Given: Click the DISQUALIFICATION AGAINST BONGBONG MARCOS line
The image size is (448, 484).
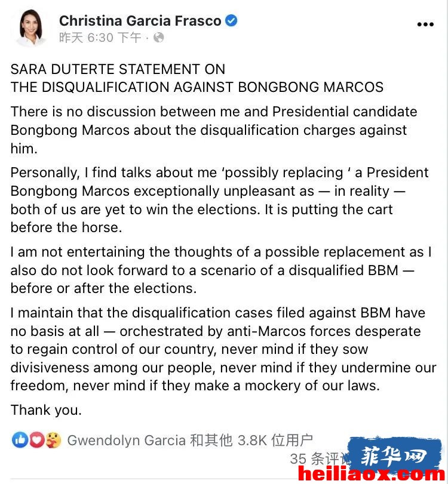Looking at the screenshot, I should [x=197, y=87].
